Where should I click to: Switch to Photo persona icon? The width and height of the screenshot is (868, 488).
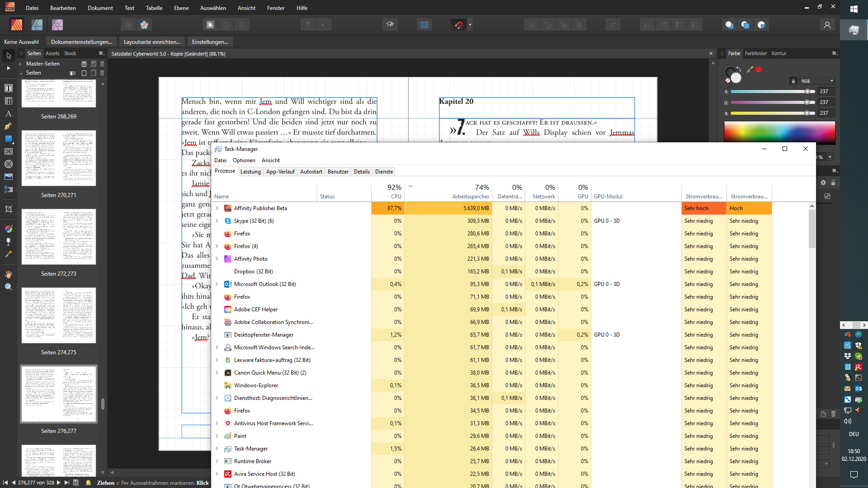[57, 25]
